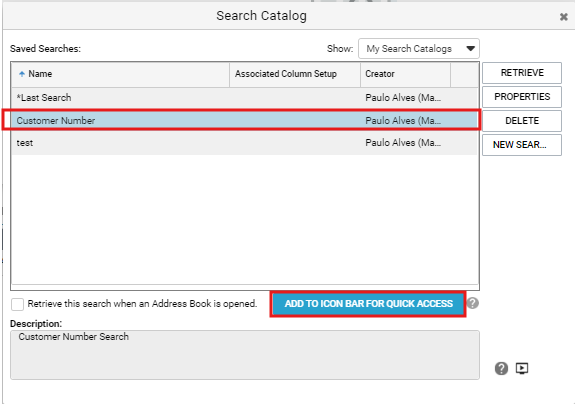The width and height of the screenshot is (575, 404).
Task: Create a new search with NEW SEAR... button
Action: point(522,145)
